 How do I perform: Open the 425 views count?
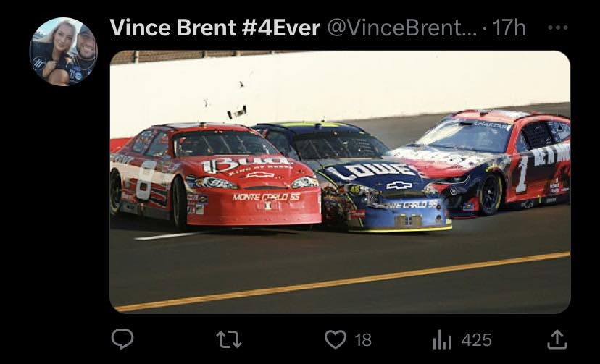point(476,339)
